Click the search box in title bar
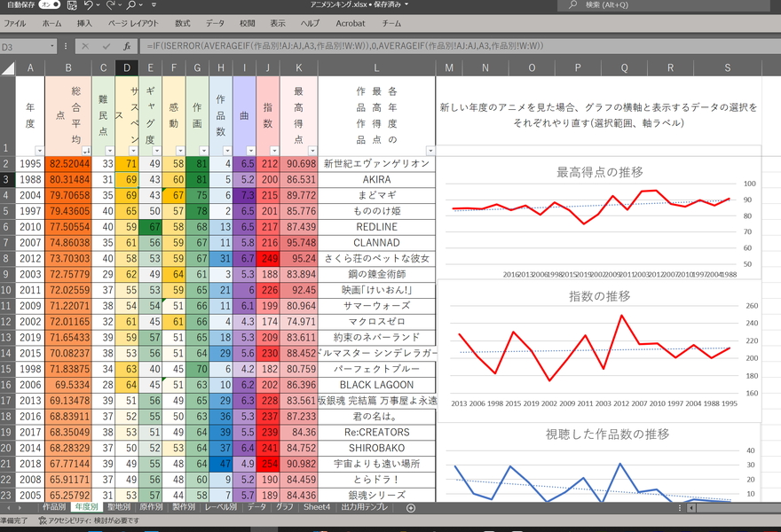 point(674,5)
